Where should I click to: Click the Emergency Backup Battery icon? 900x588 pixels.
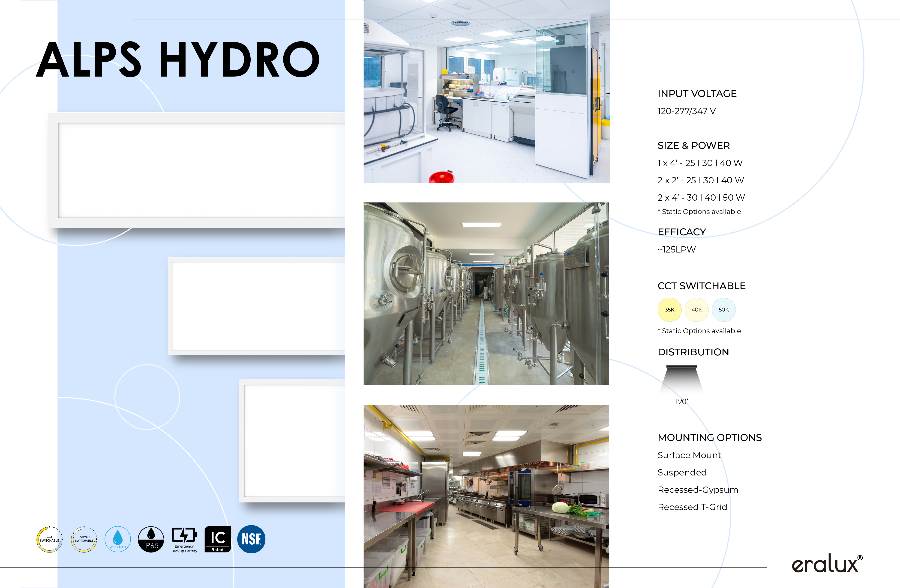[x=184, y=540]
